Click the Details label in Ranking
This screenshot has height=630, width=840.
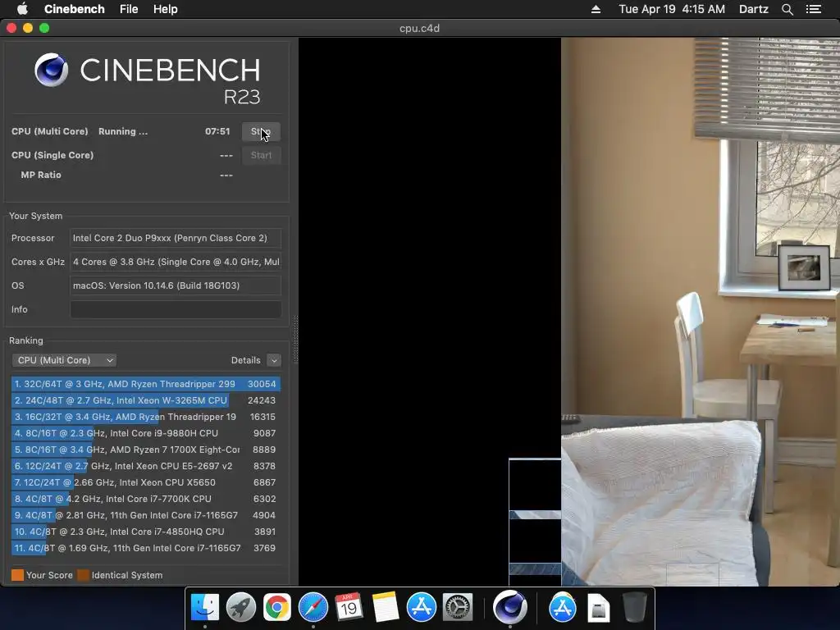tap(245, 360)
